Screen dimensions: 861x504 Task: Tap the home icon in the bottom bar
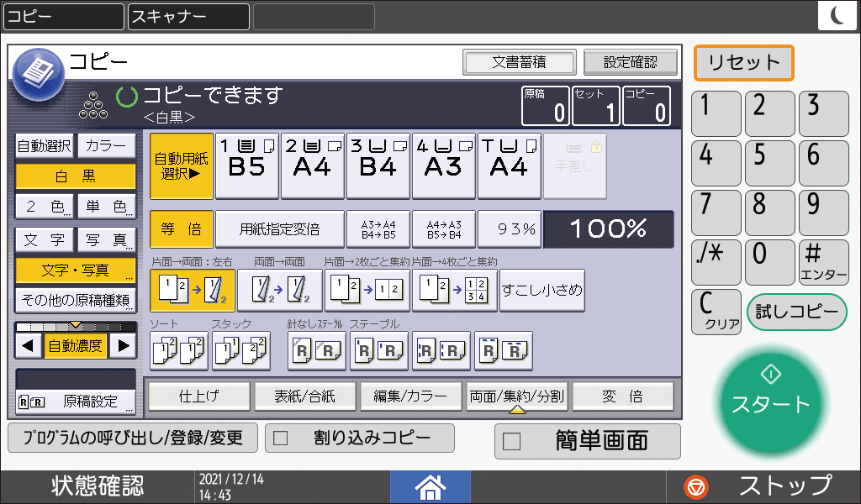430,486
